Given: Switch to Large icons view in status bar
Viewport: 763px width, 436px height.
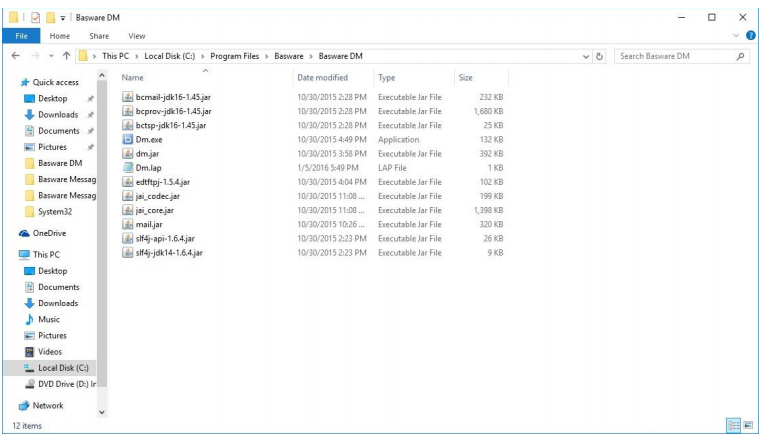Looking at the screenshot, I should click(x=748, y=425).
